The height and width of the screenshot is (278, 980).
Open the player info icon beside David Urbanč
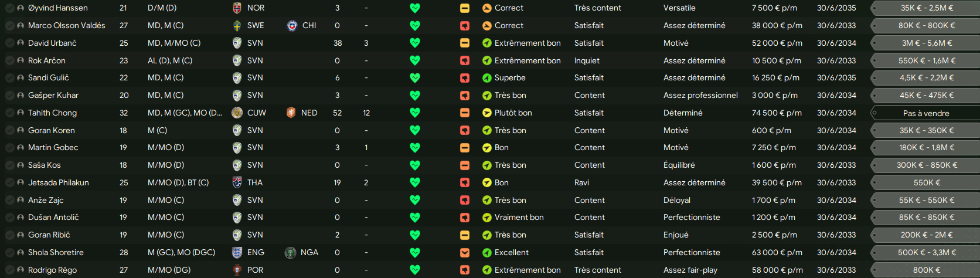click(21, 43)
